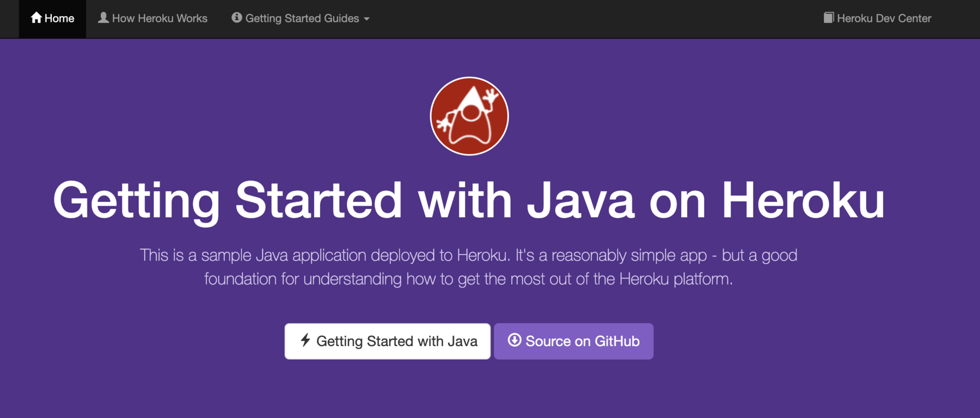Viewport: 980px width, 418px height.
Task: Open the Home navigation tab
Action: (x=52, y=19)
